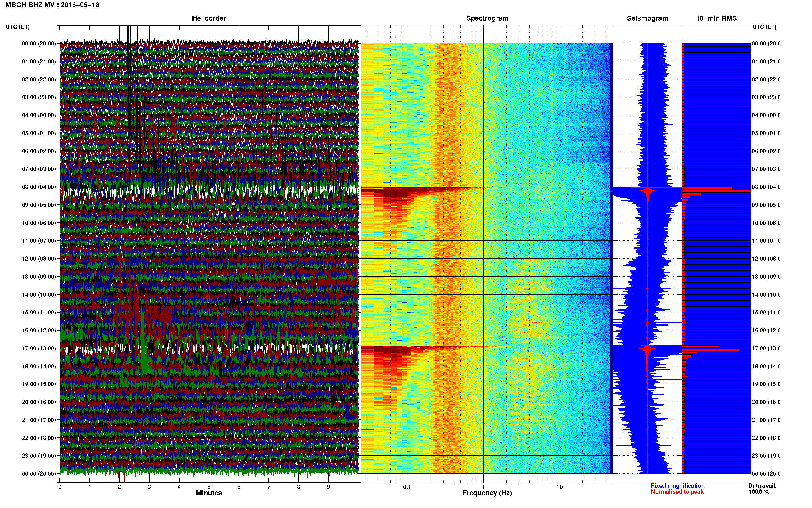The height and width of the screenshot is (508, 812).
Task: Click the '10' tick on Frequency axis
Action: (560, 487)
